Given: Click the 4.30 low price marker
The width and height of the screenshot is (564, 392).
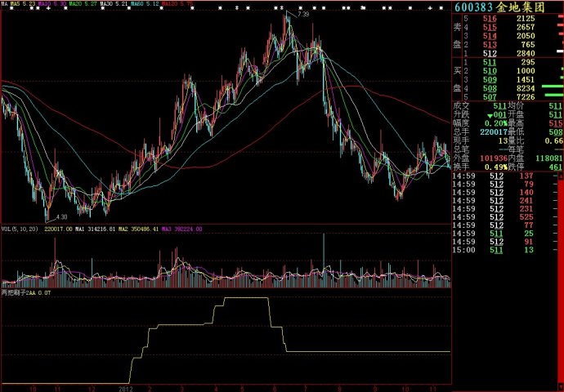Looking at the screenshot, I should point(61,216).
